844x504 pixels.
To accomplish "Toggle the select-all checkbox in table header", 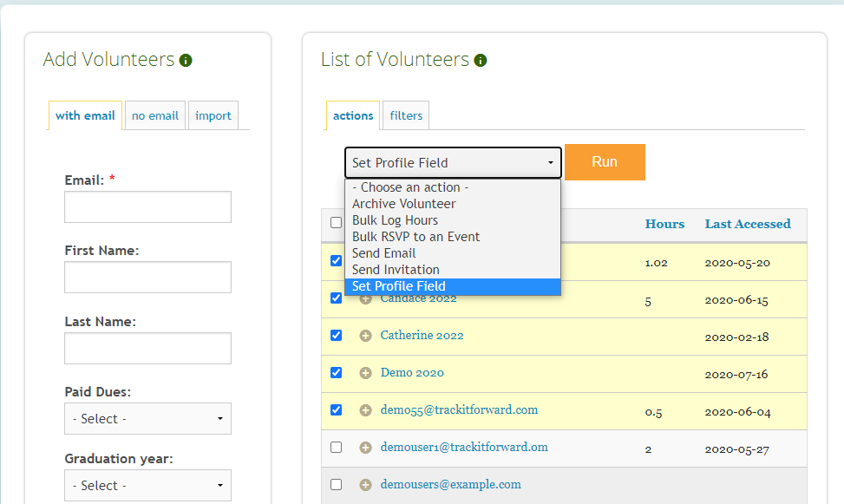I will tap(337, 223).
